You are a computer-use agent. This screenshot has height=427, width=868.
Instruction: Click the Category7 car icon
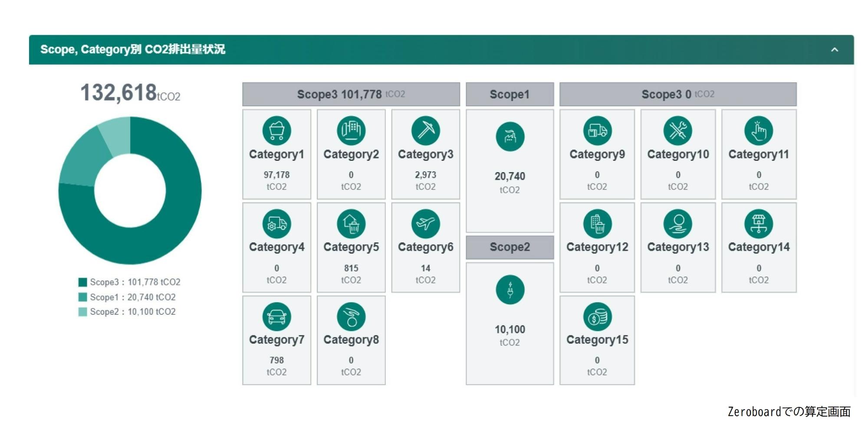[x=276, y=316]
